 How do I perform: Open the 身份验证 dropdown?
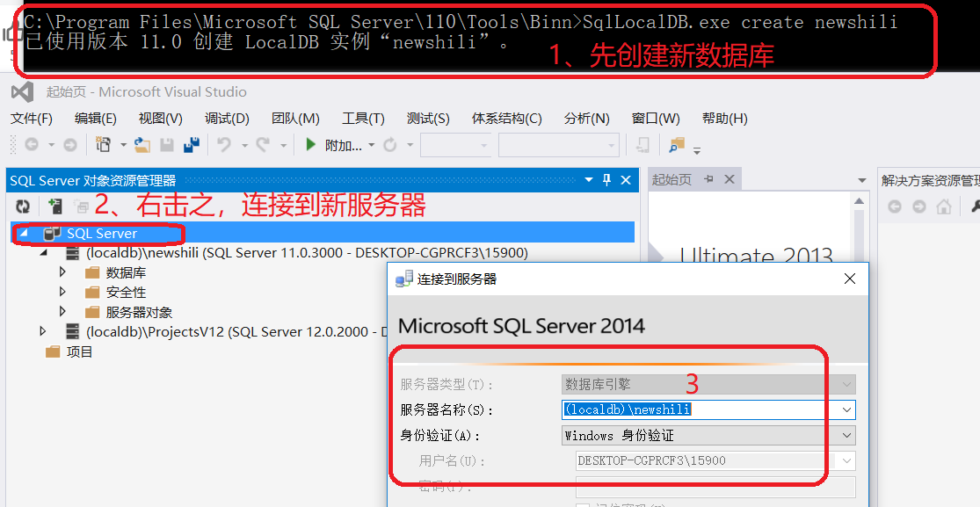[846, 435]
